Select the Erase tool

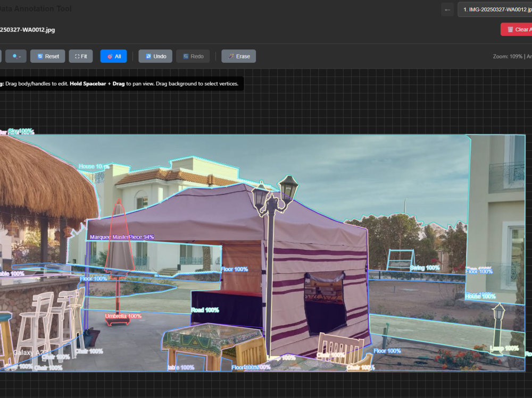point(239,56)
